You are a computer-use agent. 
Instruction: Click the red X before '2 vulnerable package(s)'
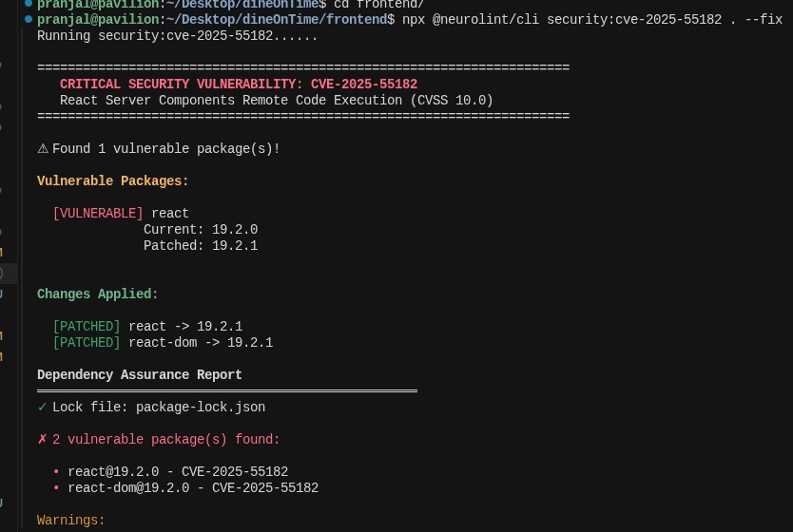42,439
